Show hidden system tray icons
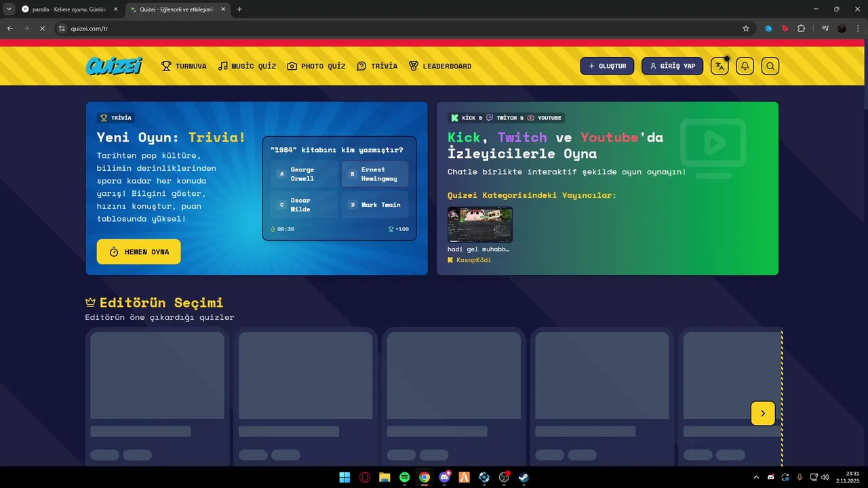 tap(756, 477)
